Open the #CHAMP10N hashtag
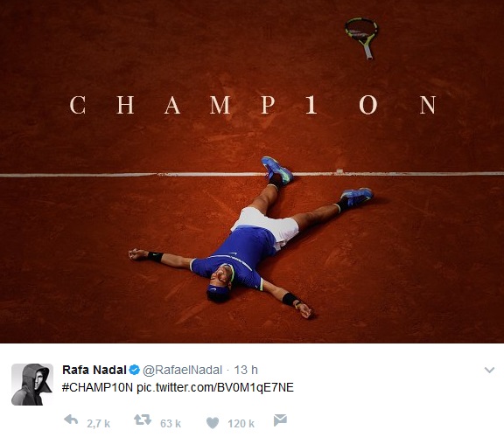The image size is (504, 444). point(97,387)
